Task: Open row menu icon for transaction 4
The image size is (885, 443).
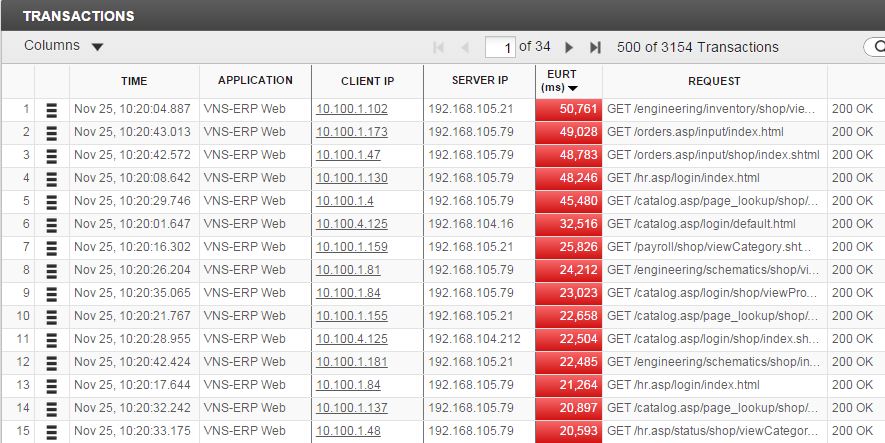Action: [51, 179]
